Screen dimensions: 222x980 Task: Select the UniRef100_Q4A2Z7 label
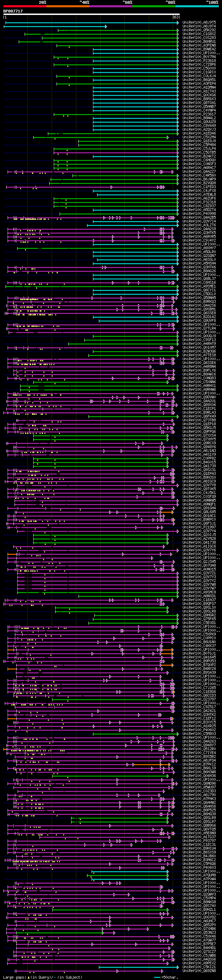click(x=199, y=172)
